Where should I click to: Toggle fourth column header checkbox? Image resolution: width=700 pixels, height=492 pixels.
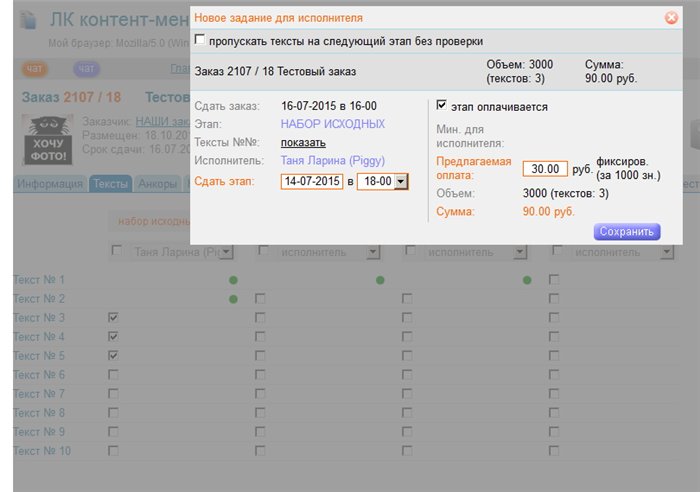click(557, 250)
